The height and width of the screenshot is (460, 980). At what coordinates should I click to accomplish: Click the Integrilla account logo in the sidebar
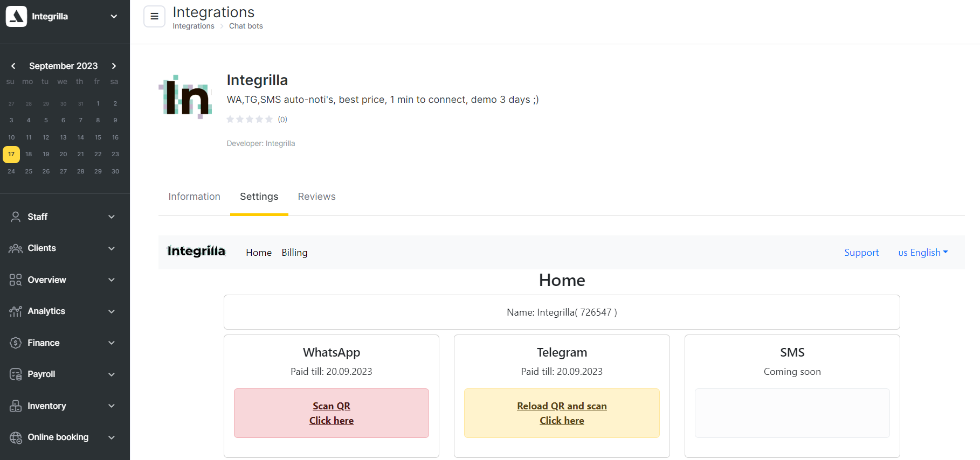pos(16,16)
